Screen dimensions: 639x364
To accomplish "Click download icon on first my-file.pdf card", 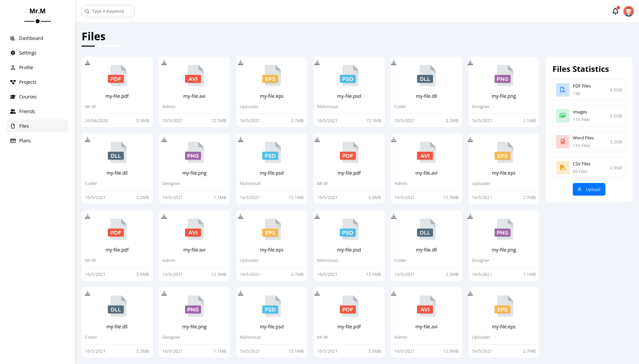I will pos(88,63).
